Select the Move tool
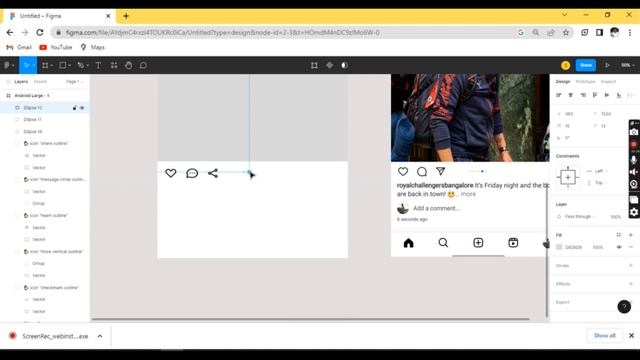 click(x=27, y=65)
